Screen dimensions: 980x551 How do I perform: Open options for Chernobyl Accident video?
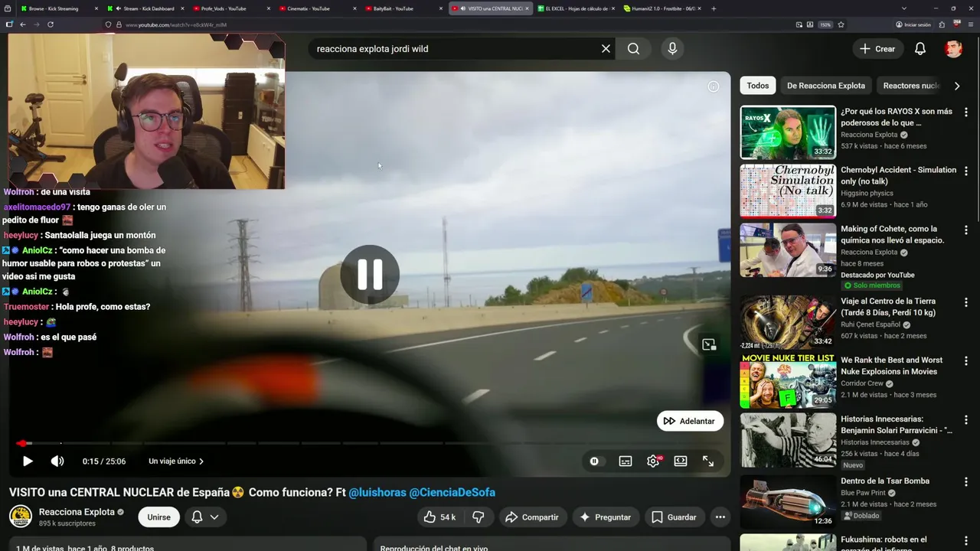tap(965, 171)
